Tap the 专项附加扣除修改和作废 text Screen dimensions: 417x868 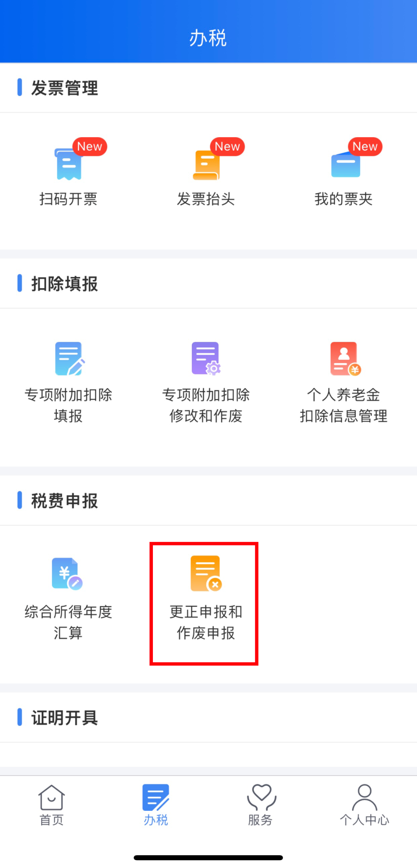tap(206, 406)
